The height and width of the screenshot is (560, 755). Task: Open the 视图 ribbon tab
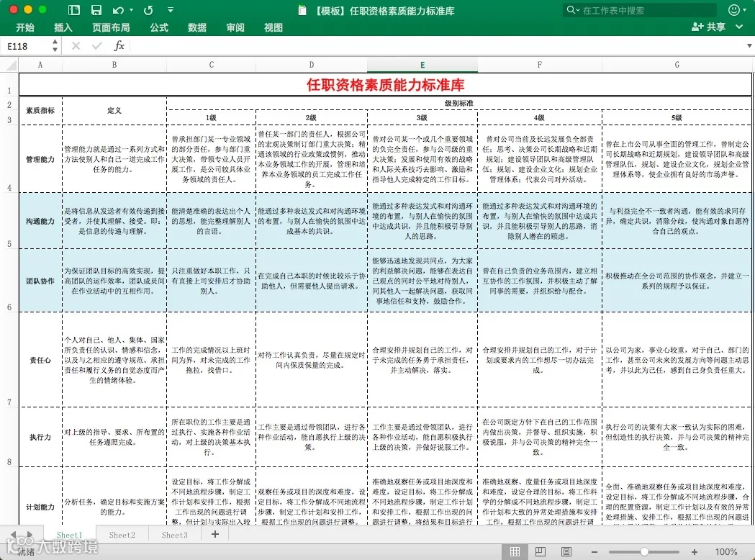click(273, 27)
